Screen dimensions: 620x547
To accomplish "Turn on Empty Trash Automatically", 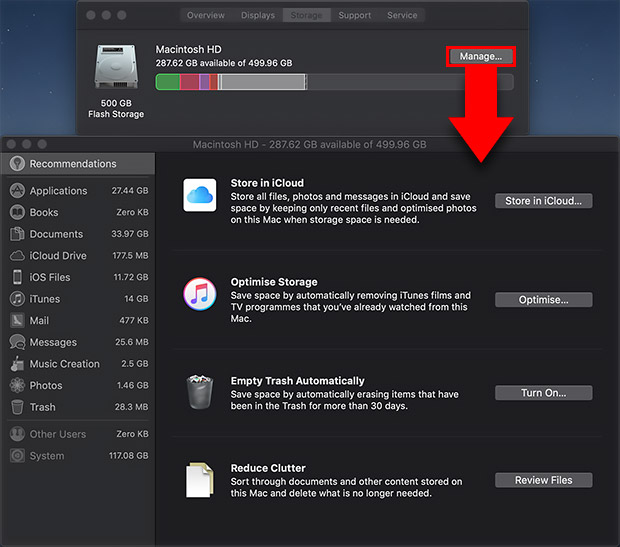I will tap(543, 393).
